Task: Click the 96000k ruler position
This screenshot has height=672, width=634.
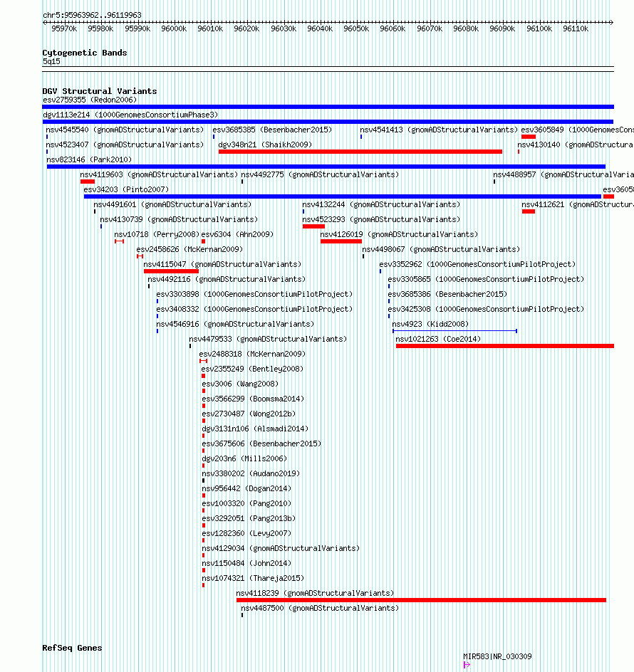Action: point(174,28)
